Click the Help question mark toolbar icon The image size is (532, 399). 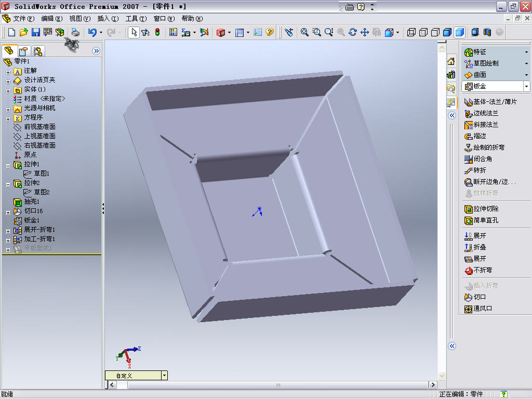pos(270,32)
